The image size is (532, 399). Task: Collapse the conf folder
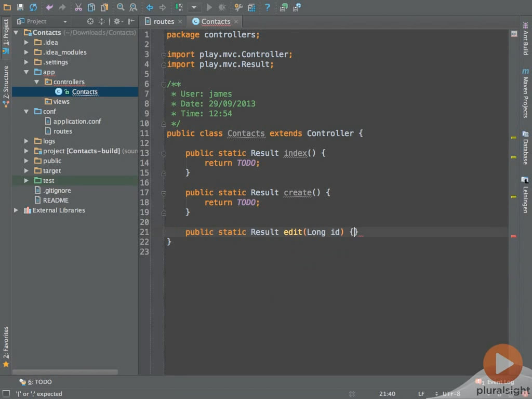click(26, 111)
